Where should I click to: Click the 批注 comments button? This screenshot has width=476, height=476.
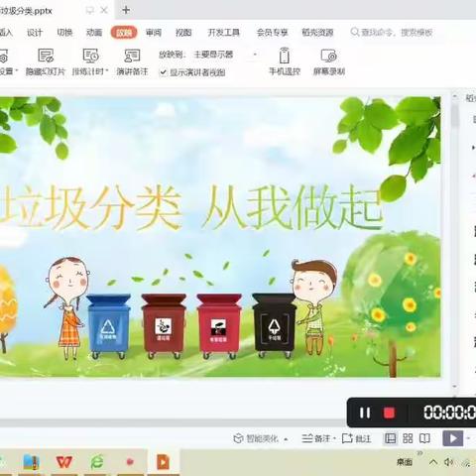click(x=356, y=438)
